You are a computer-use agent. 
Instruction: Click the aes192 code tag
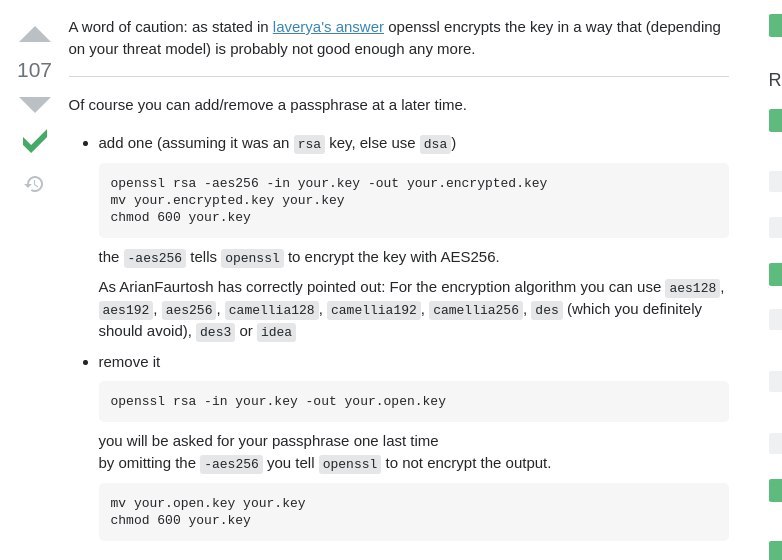(x=126, y=310)
